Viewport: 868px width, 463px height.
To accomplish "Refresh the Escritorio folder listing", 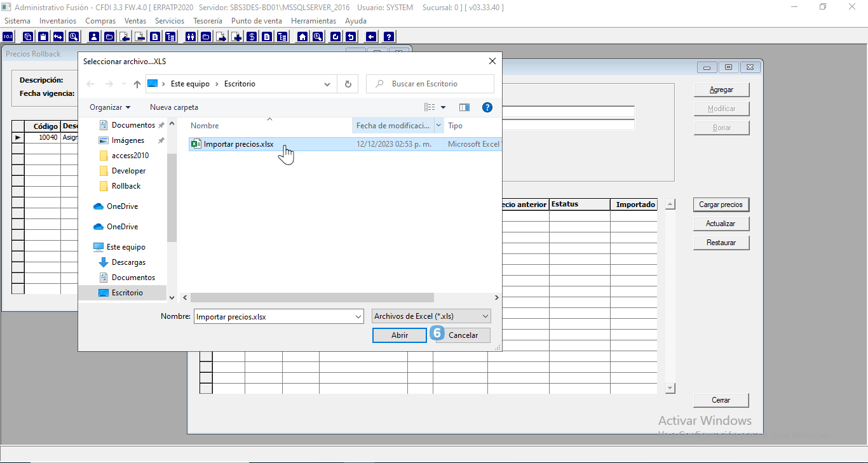I will click(348, 84).
